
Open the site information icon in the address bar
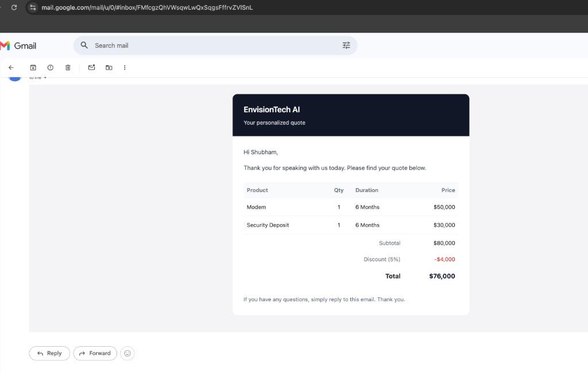[33, 7]
